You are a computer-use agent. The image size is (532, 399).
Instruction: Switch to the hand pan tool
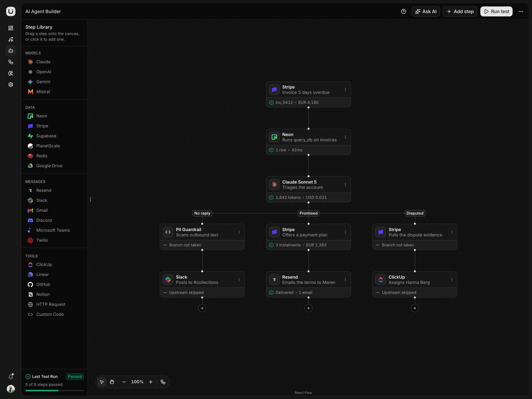(x=112, y=382)
